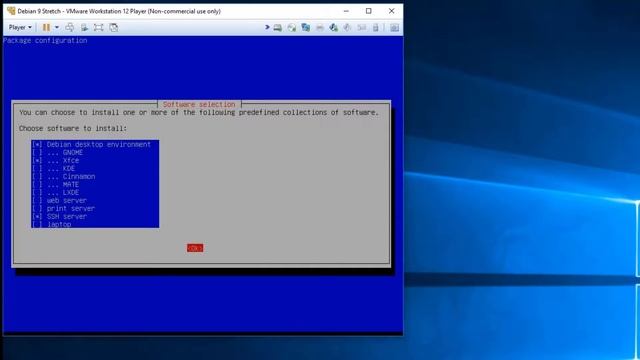Close the VMware Player window
Viewport: 640px width, 360px height.
pyautogui.click(x=391, y=11)
